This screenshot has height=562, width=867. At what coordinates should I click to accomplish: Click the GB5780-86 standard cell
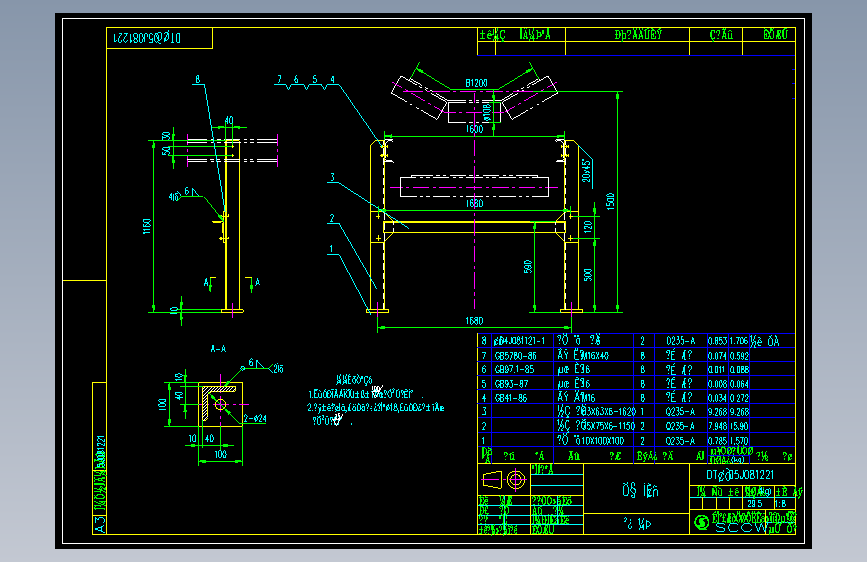(515, 356)
